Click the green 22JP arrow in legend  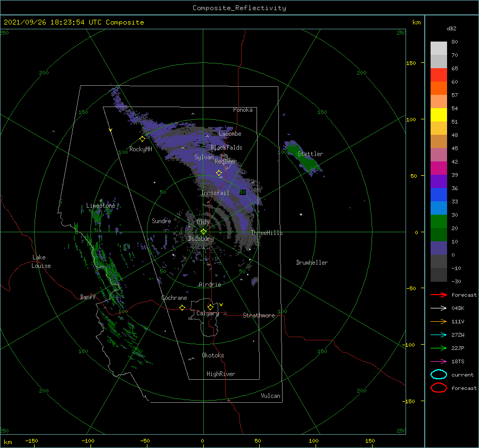click(439, 348)
